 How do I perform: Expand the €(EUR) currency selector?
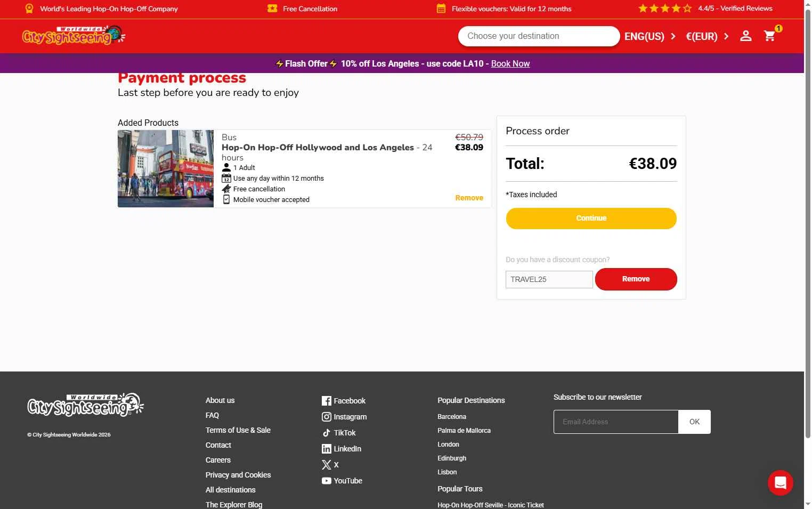tap(707, 36)
